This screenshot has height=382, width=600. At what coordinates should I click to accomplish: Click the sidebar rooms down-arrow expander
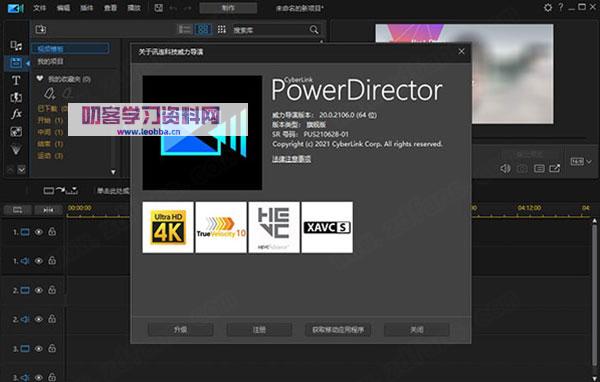pyautogui.click(x=22, y=169)
